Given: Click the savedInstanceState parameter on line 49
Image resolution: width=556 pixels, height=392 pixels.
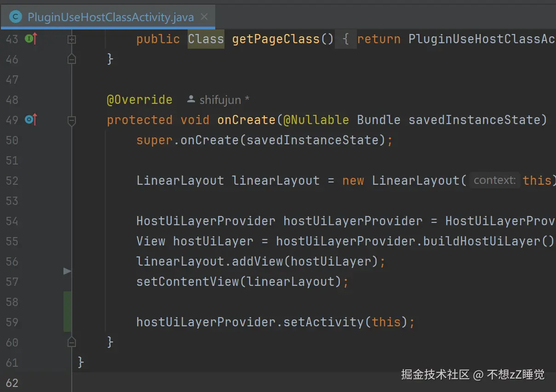Looking at the screenshot, I should 474,120.
